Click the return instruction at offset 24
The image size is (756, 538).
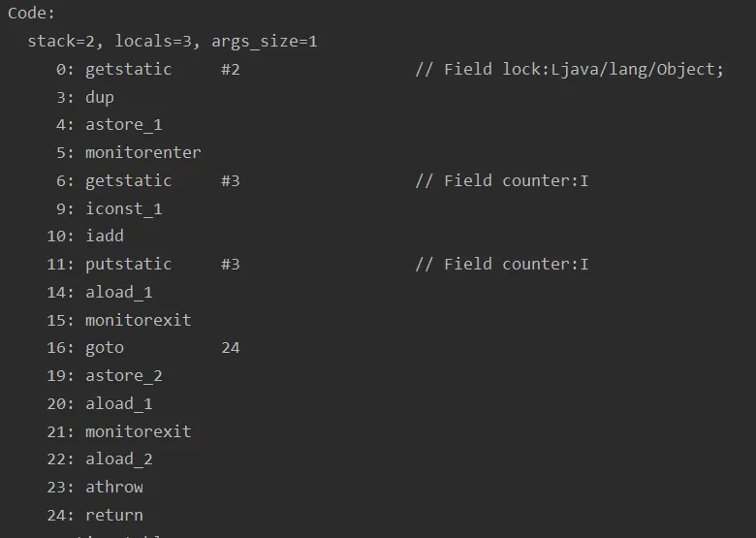[x=113, y=515]
